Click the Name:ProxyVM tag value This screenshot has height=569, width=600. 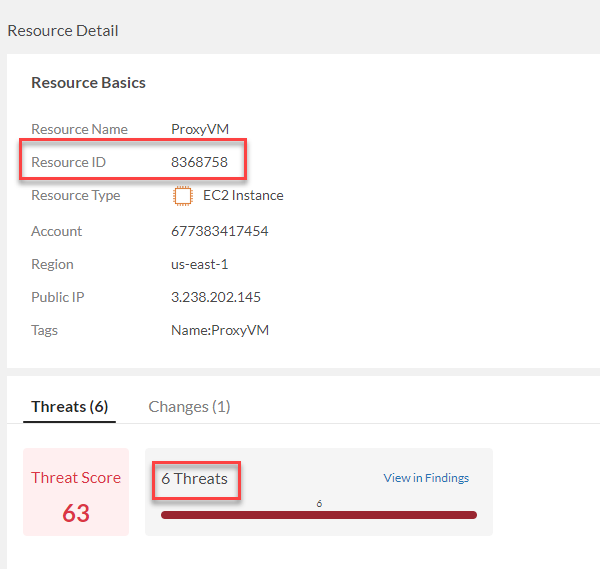[x=219, y=330]
